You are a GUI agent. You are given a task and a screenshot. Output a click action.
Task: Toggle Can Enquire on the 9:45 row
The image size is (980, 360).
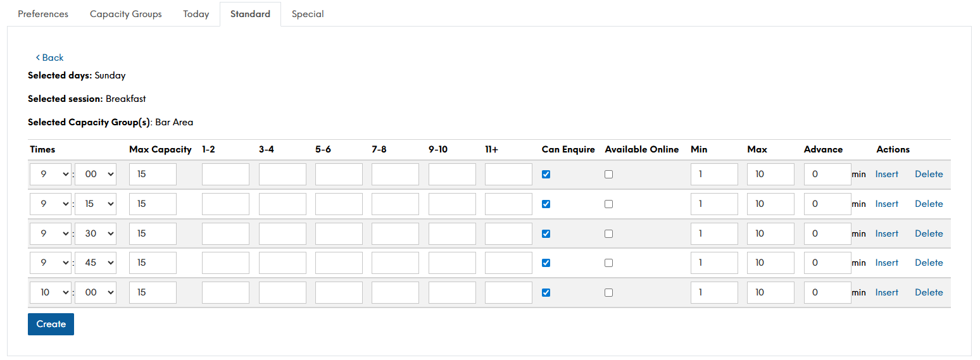point(546,263)
